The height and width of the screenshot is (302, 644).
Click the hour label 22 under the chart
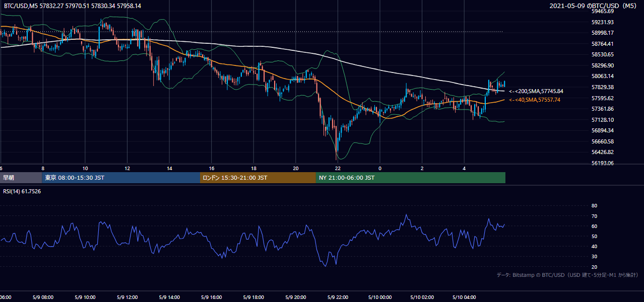(x=338, y=168)
